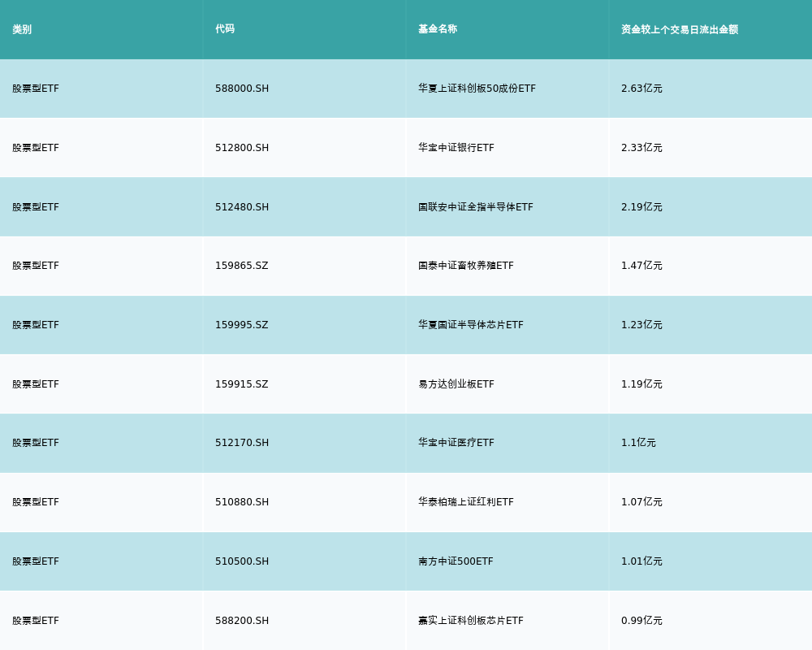Click fund name 华宝中证银行ETF
The height and width of the screenshot is (650, 812).
tap(456, 148)
